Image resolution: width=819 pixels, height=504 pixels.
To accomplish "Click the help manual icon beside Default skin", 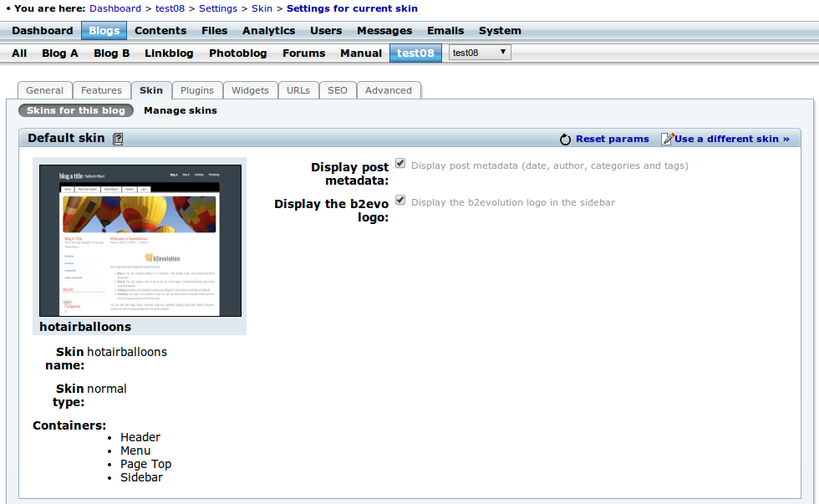I will (x=118, y=139).
